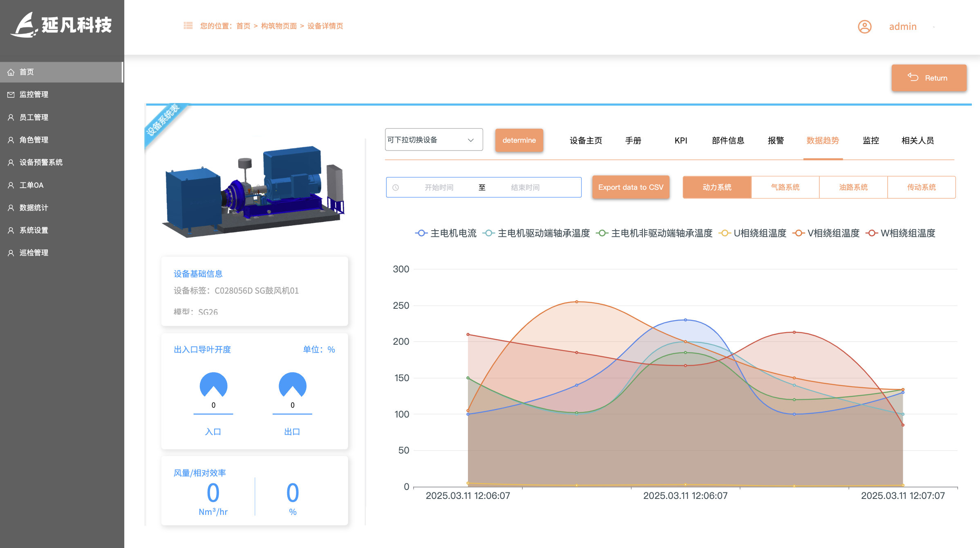Open the 可下拉切换设备 device dropdown
The width and height of the screenshot is (980, 548).
pyautogui.click(x=434, y=140)
